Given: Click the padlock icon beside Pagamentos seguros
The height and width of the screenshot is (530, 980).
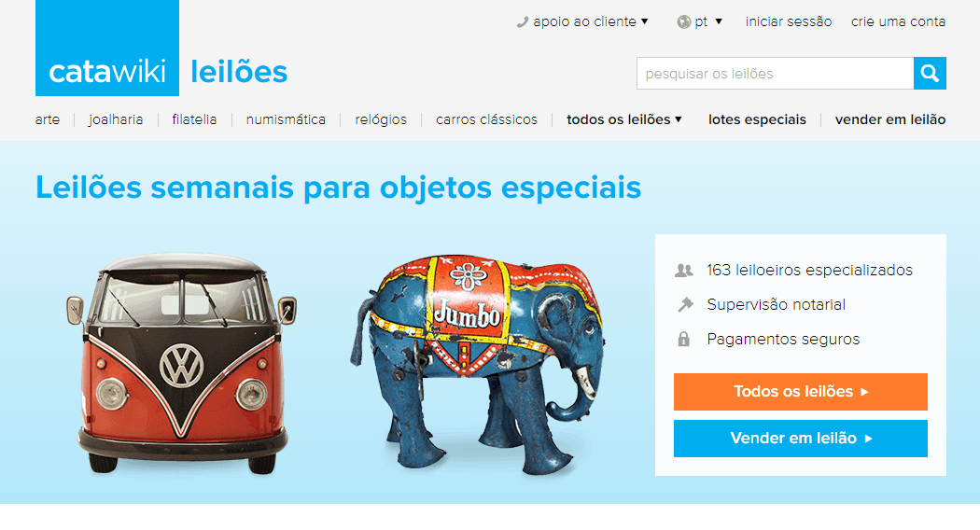Looking at the screenshot, I should pos(684,339).
